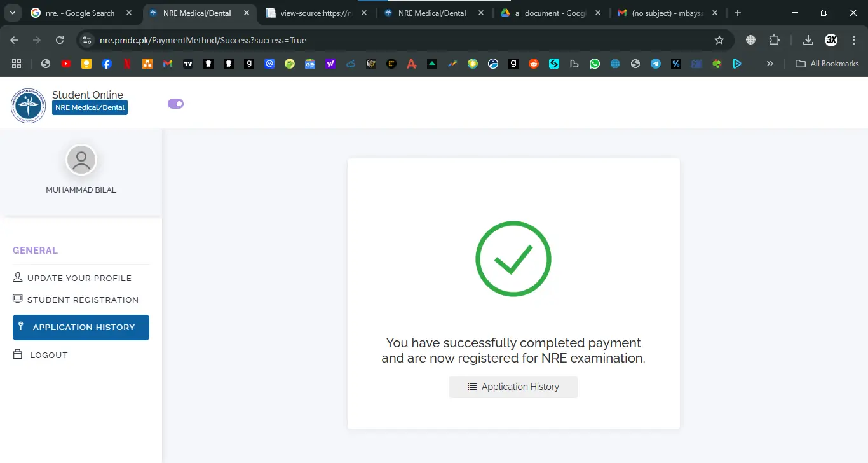Screen dimensions: 868x463
Task: Click the Student Registration monitor icon
Action: tap(17, 299)
